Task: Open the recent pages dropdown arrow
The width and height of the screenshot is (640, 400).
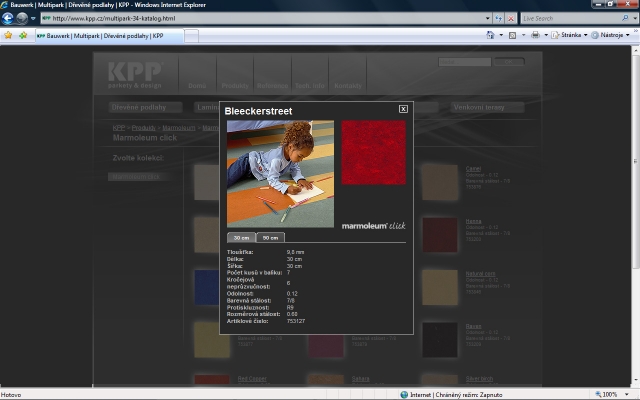Action: [x=33, y=18]
